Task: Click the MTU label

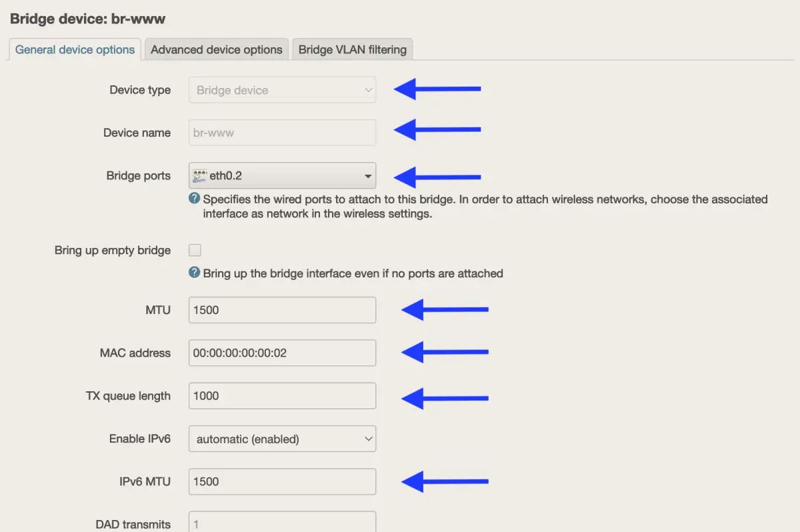Action: (158, 310)
